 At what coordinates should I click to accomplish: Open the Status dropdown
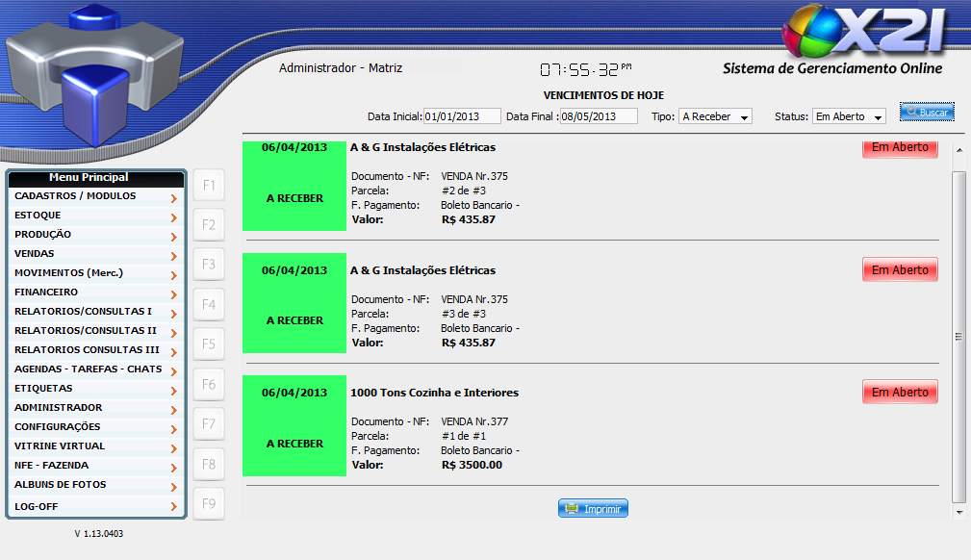coord(849,116)
